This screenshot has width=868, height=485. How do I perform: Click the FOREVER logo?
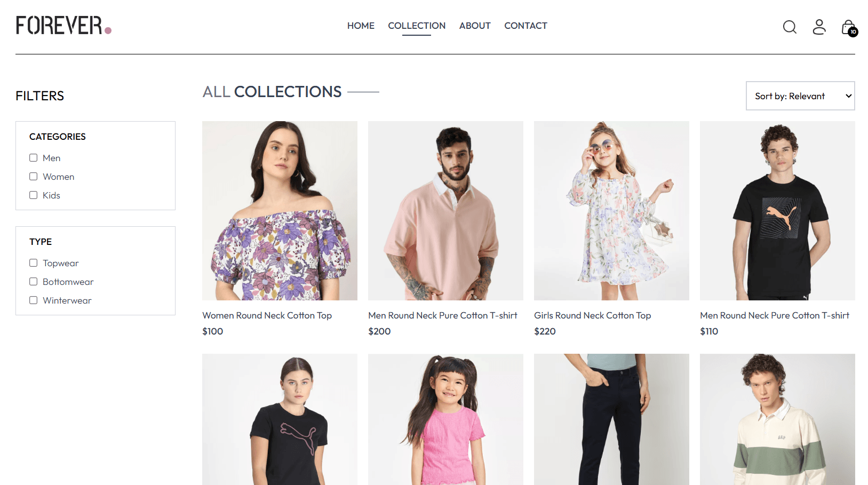63,26
